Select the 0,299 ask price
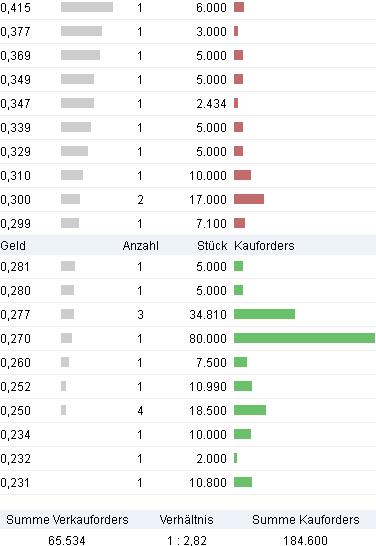 (16, 224)
